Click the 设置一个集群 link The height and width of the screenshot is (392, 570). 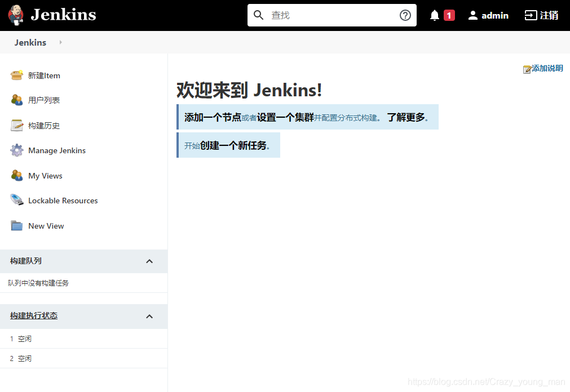(285, 117)
